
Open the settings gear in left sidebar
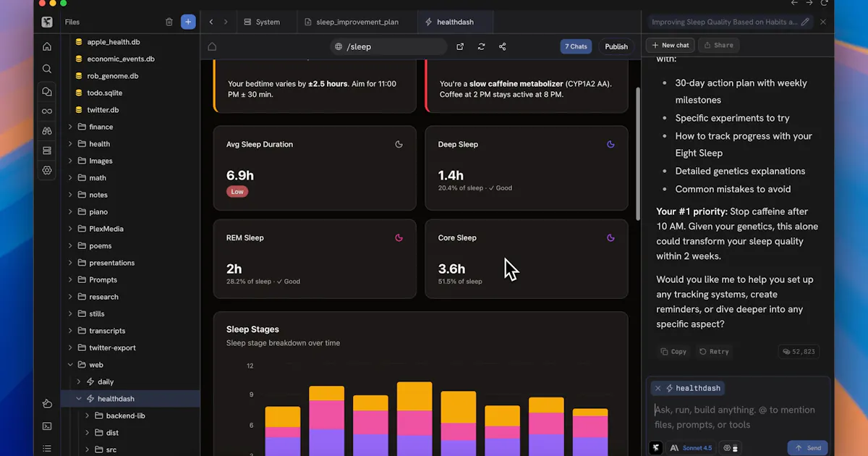[x=47, y=171]
